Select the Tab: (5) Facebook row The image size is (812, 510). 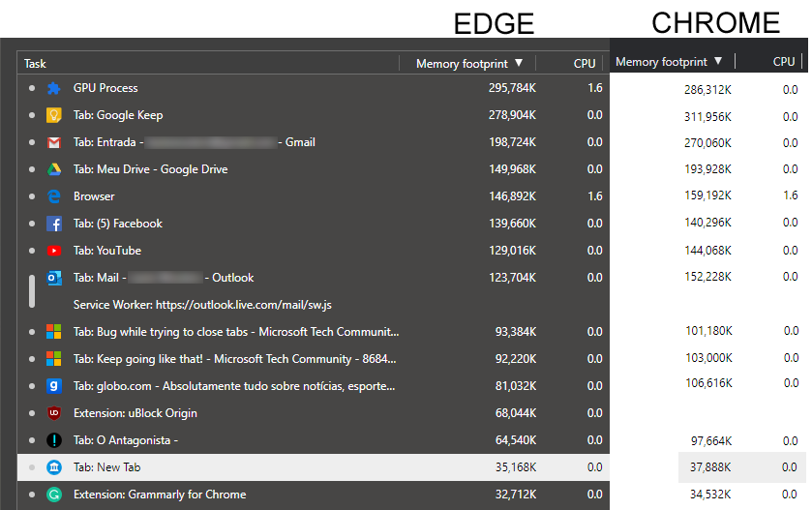(x=314, y=224)
